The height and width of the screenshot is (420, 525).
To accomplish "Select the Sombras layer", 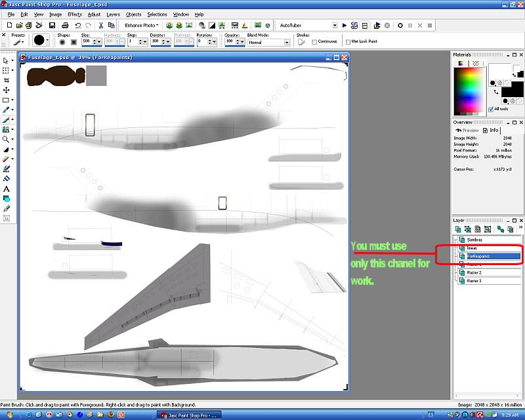I will (x=474, y=240).
